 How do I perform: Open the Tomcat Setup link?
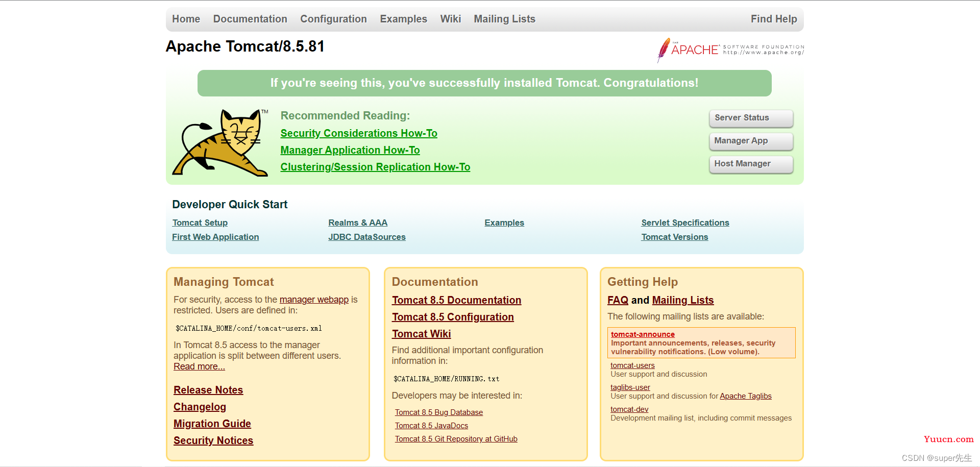click(200, 223)
